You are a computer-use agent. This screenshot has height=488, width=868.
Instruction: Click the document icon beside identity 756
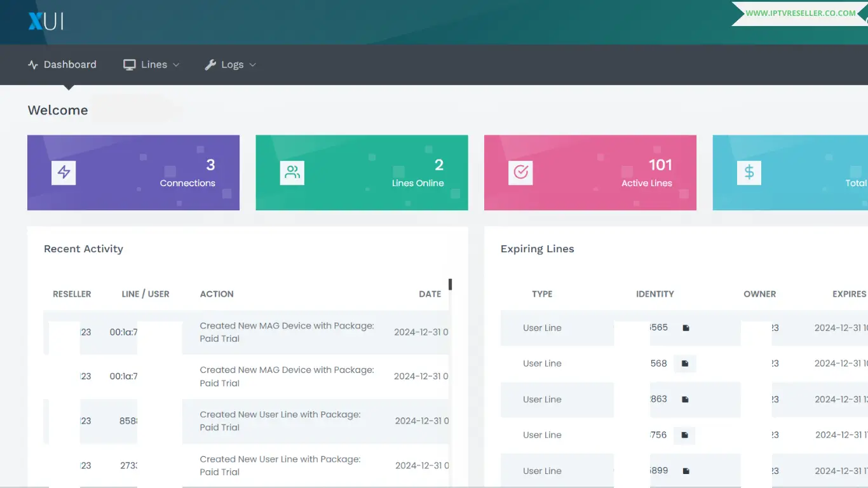684,435
